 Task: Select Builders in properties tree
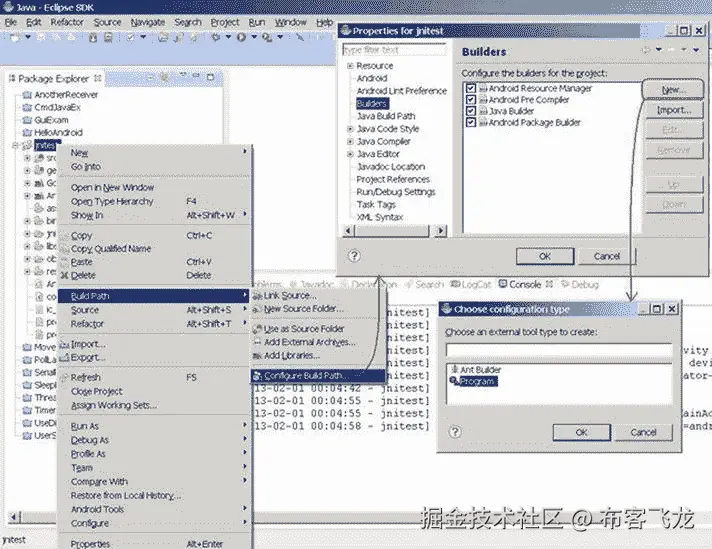tap(372, 104)
